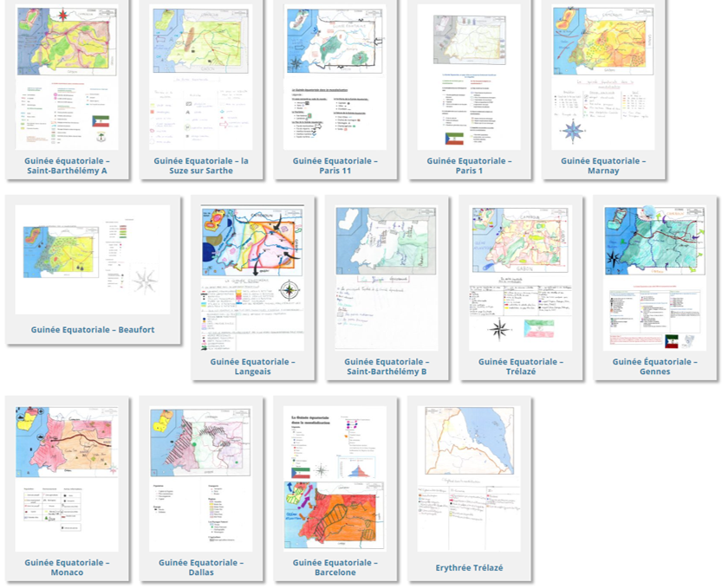Screen dimensions: 728x588
Task: Open the Erythrée Trélazé map thumbnail
Action: coord(469,479)
